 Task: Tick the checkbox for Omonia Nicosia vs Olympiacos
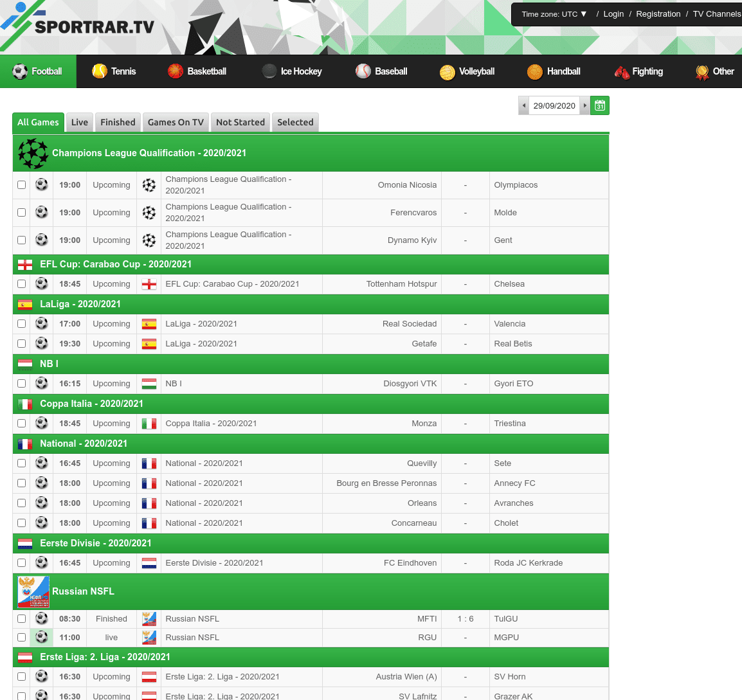21,185
